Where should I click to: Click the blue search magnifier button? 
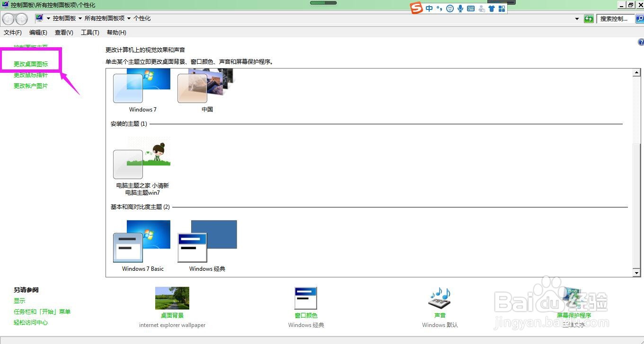(639, 19)
